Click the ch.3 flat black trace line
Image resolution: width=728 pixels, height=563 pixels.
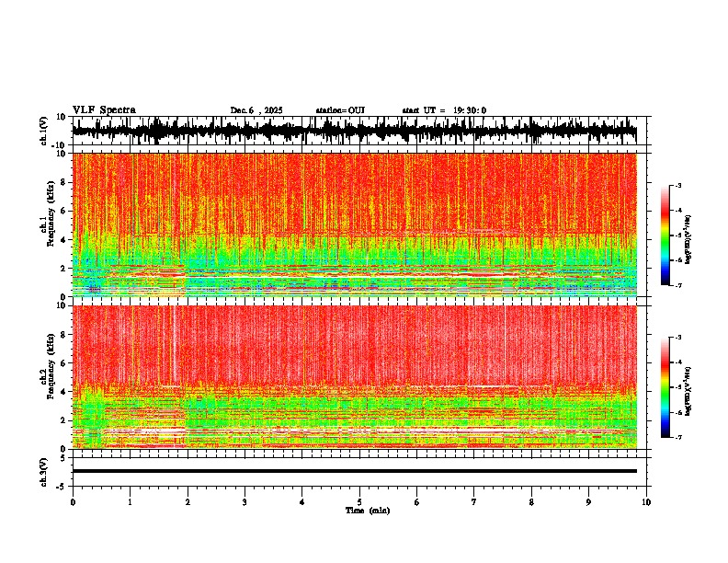(354, 471)
